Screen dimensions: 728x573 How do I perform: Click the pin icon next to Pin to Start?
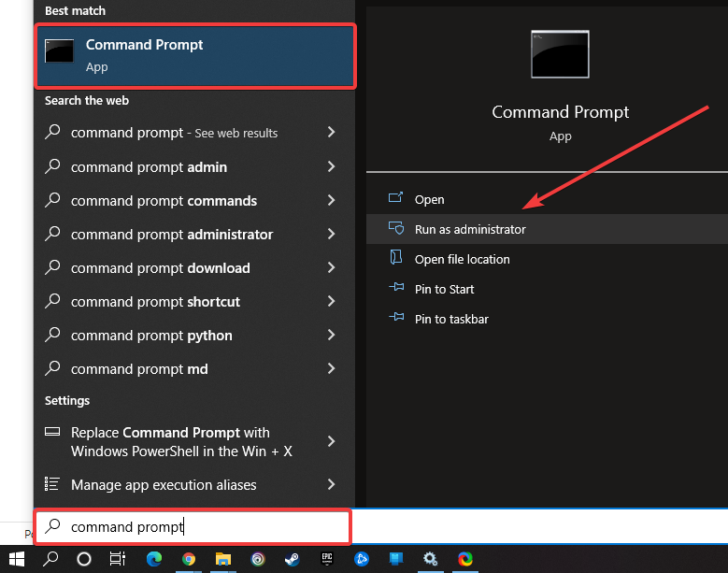click(396, 287)
